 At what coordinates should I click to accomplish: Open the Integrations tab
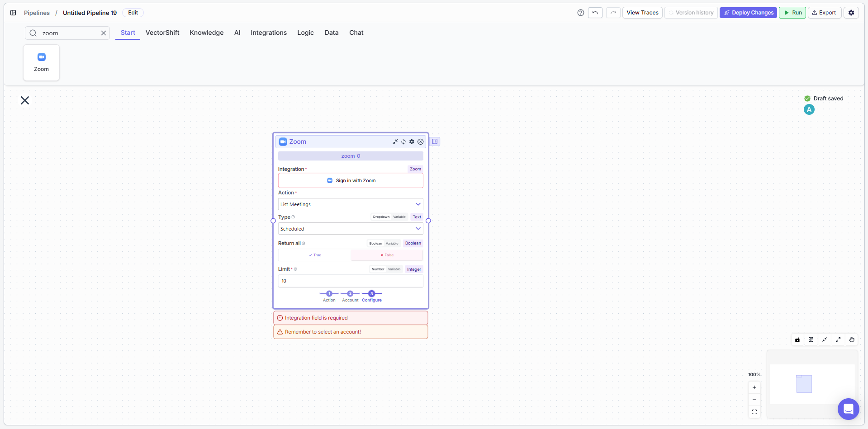point(269,33)
